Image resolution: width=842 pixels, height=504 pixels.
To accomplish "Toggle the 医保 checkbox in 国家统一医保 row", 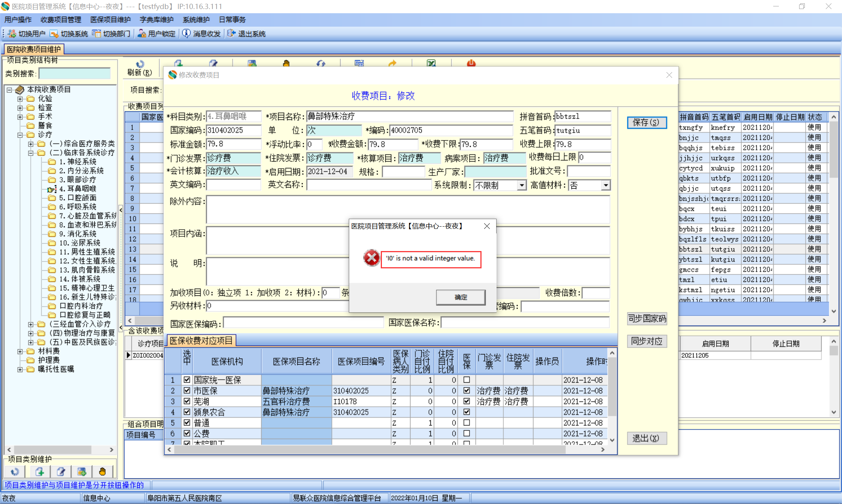I will 466,380.
